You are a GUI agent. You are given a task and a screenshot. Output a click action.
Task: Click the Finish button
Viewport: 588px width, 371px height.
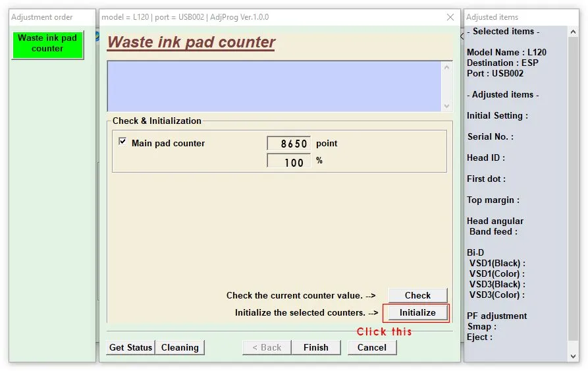coord(316,347)
